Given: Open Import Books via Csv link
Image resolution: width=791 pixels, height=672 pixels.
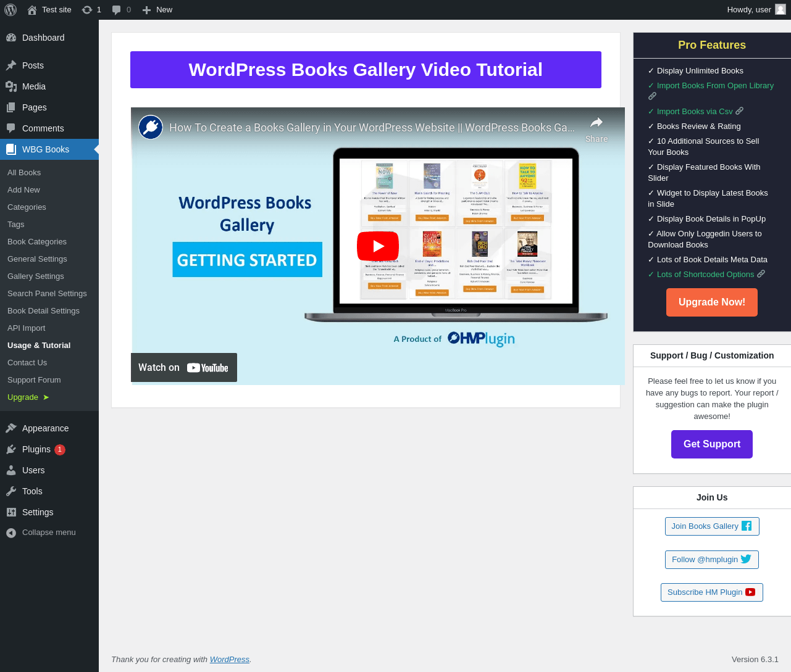Looking at the screenshot, I should pyautogui.click(x=695, y=112).
